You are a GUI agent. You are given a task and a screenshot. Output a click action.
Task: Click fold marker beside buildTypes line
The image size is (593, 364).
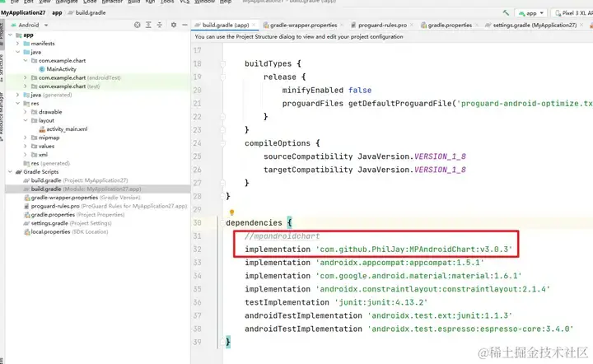[222, 63]
